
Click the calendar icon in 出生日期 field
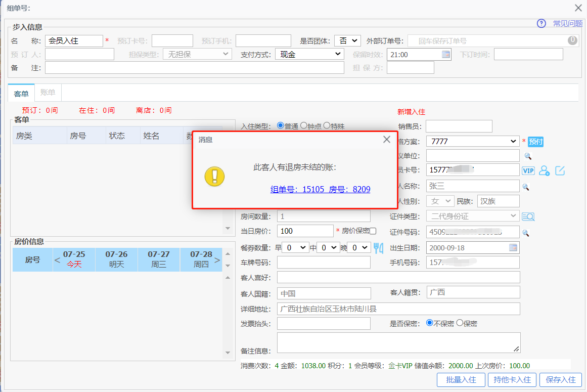point(513,247)
